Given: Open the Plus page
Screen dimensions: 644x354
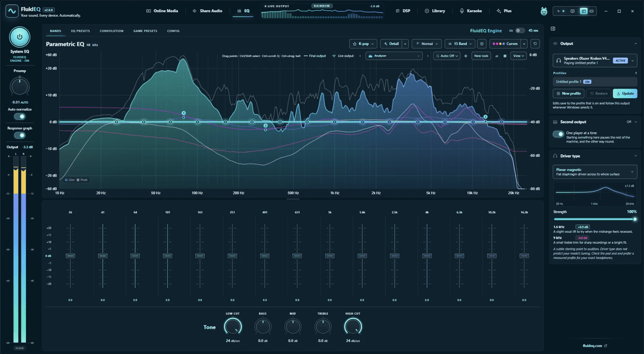Looking at the screenshot, I should point(504,11).
